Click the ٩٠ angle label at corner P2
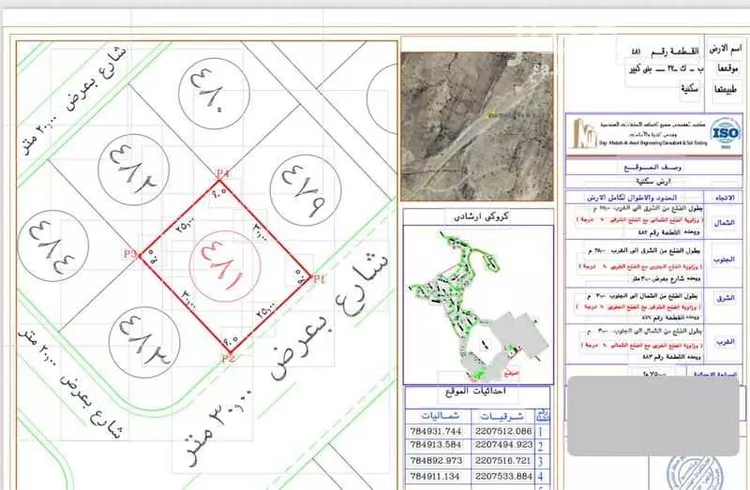 pos(231,341)
